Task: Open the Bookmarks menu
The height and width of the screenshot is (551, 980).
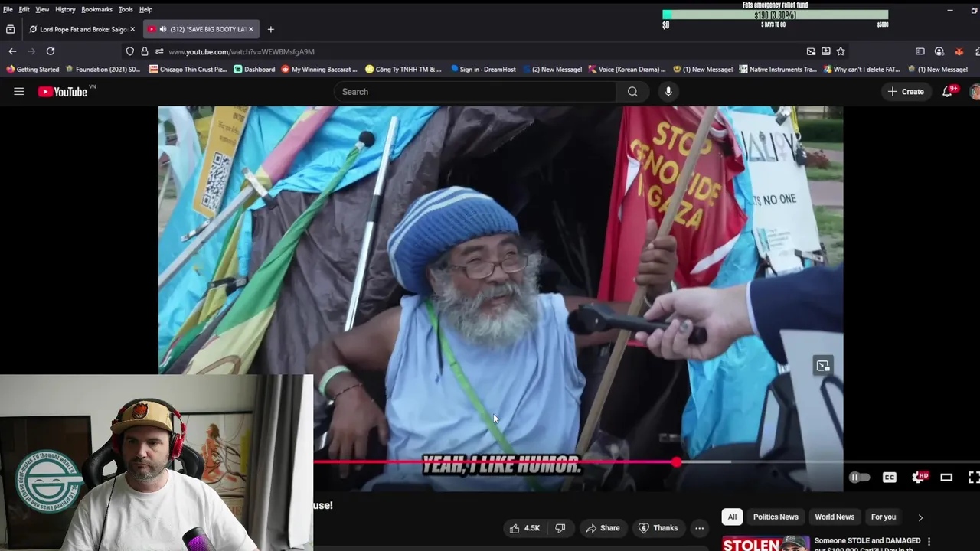Action: click(97, 9)
